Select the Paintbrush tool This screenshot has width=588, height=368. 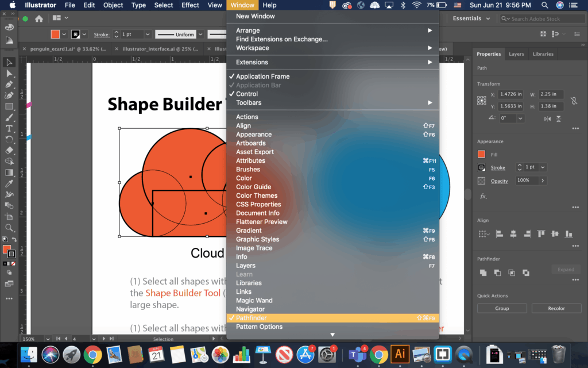(x=9, y=117)
